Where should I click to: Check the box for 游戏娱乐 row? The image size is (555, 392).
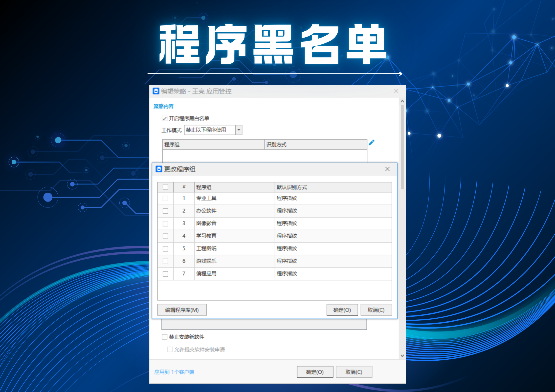point(165,261)
